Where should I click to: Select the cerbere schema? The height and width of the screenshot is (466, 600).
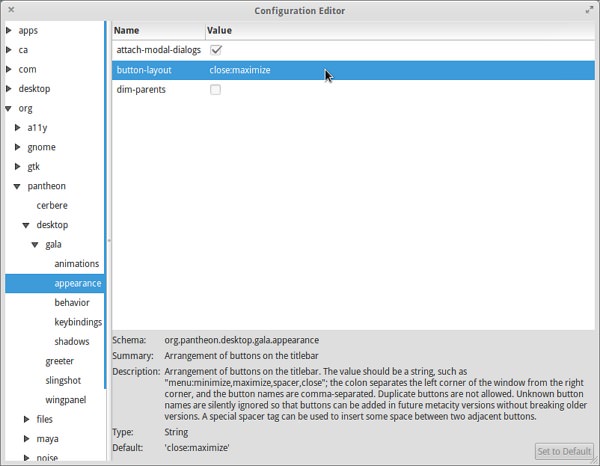[x=52, y=205]
